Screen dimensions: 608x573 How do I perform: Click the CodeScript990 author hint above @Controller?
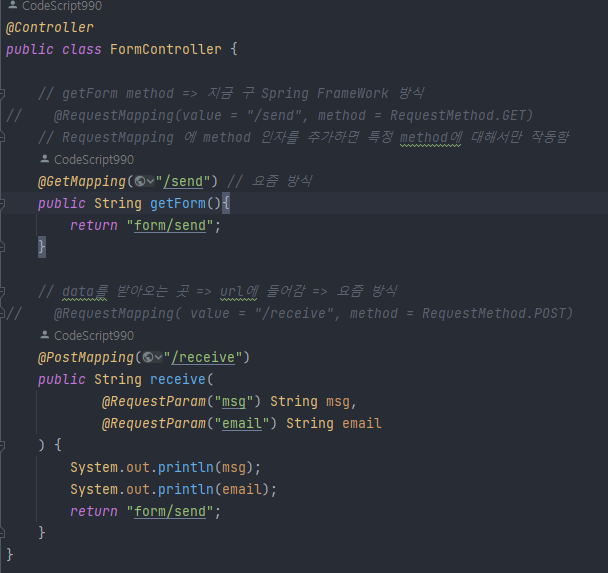[x=55, y=5]
